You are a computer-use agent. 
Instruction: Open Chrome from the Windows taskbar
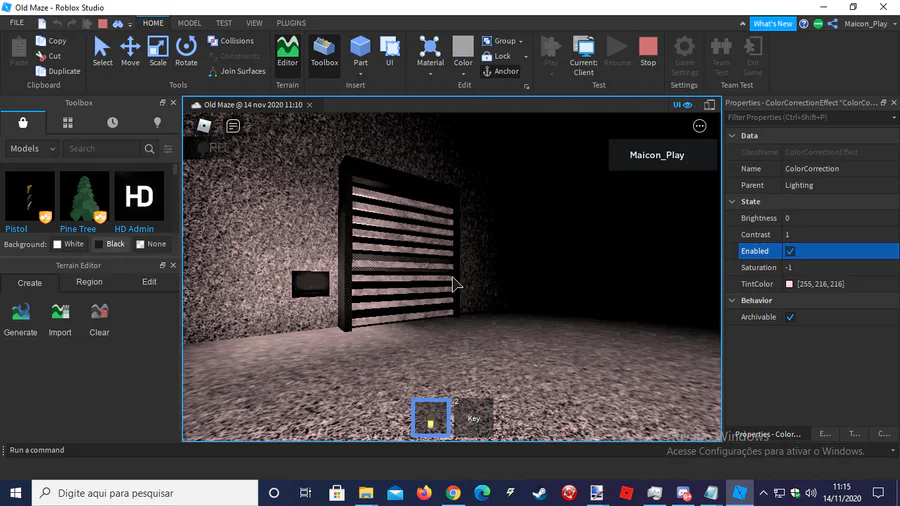click(x=453, y=493)
